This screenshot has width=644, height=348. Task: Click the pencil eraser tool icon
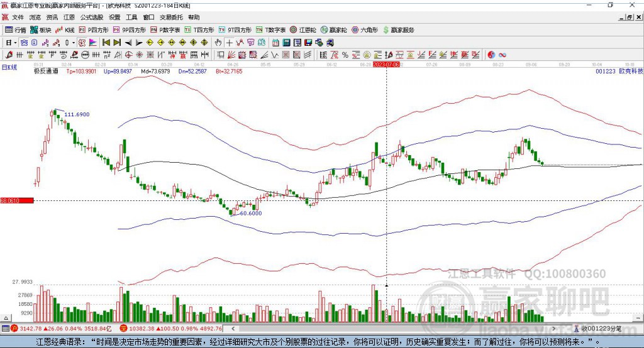click(9, 55)
